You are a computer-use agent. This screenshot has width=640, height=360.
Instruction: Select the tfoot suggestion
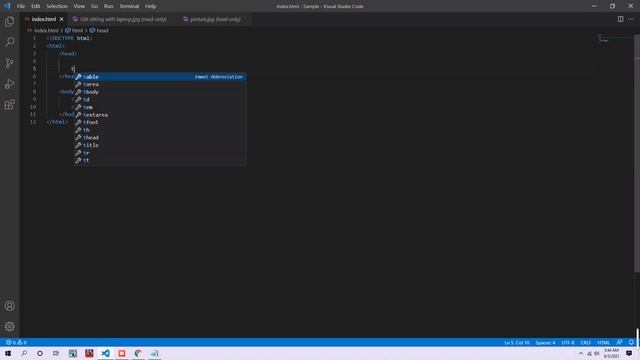click(x=160, y=122)
